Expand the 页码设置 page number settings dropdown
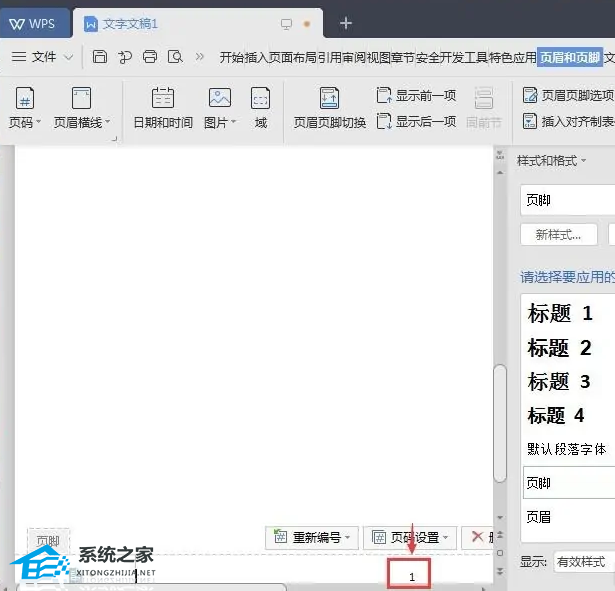Screen dimensions: 615x591 (x=408, y=537)
